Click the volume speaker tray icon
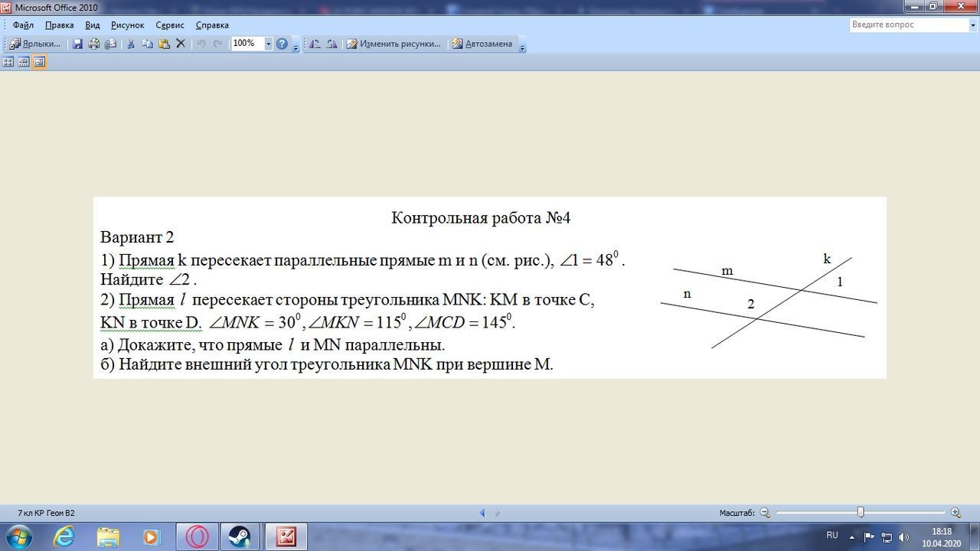The image size is (980, 551). tap(903, 537)
